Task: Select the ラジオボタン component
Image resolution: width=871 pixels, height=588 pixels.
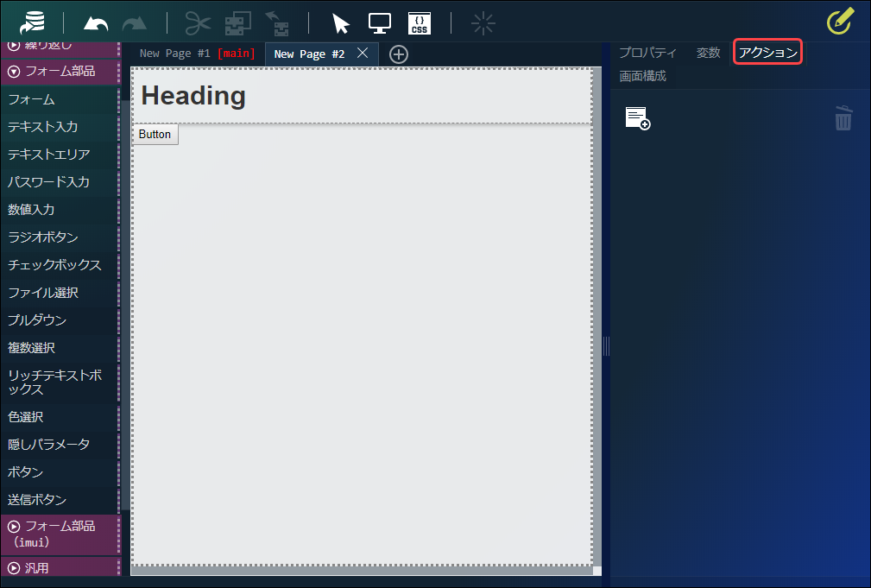Action: 60,237
